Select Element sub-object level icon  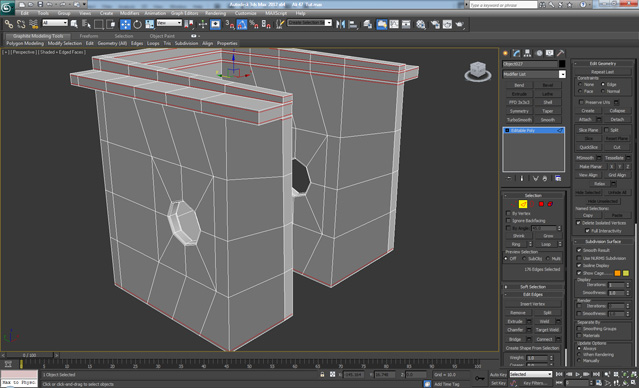(550, 204)
